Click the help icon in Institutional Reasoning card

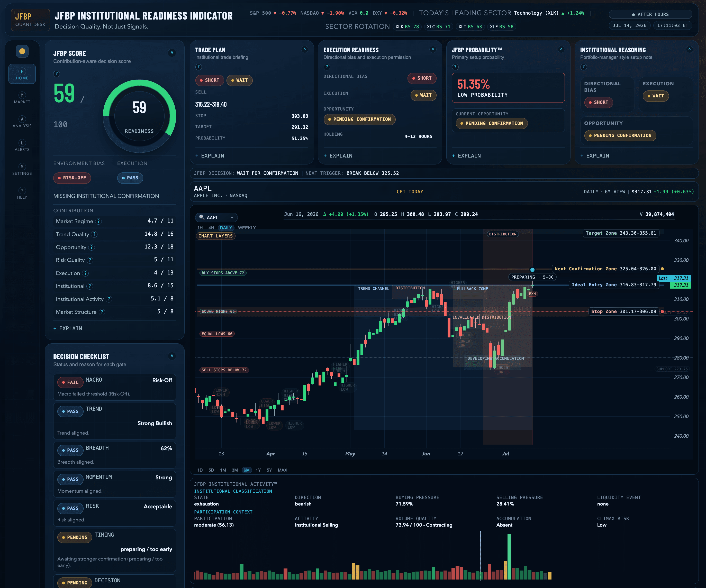click(584, 67)
